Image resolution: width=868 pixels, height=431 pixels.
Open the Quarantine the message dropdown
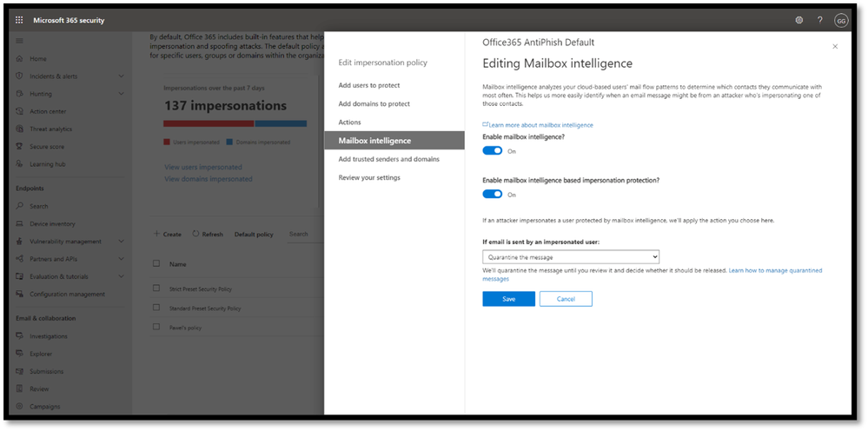point(571,257)
